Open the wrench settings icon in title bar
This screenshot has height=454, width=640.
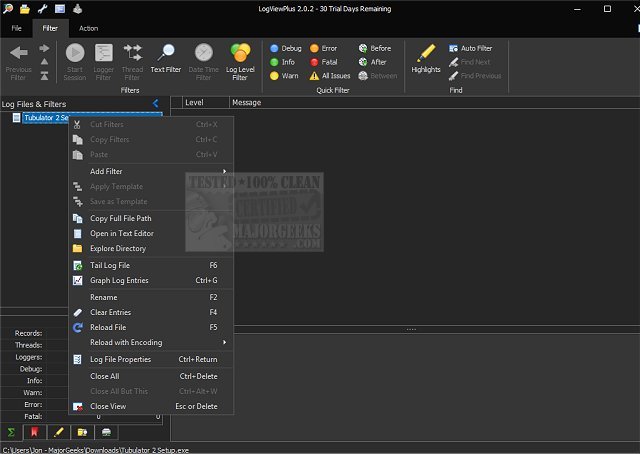tap(42, 8)
